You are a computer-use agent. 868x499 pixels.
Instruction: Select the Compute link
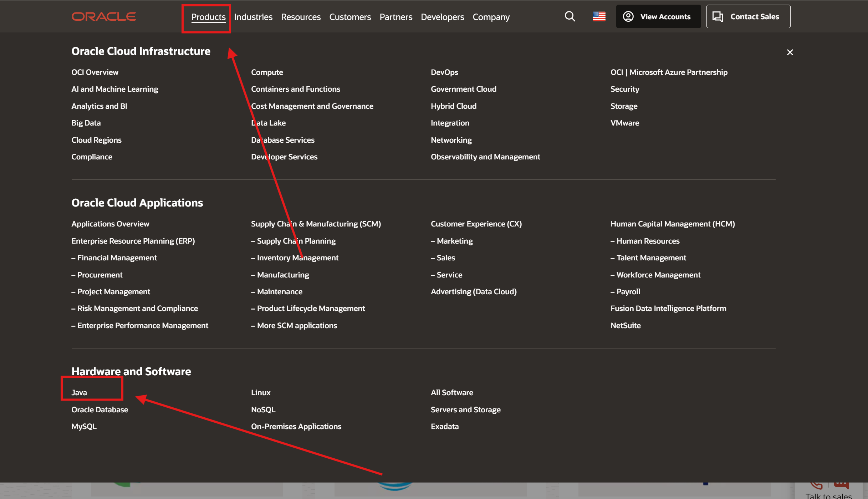point(267,72)
